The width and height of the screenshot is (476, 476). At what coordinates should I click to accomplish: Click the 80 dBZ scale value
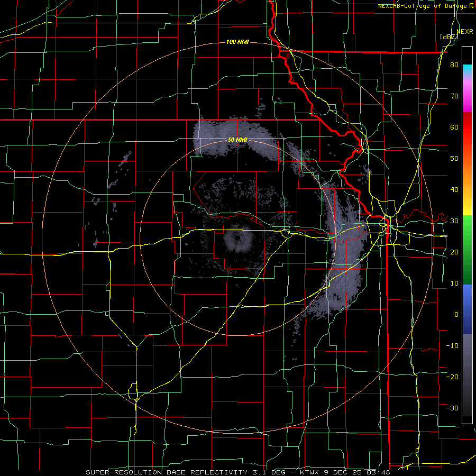point(454,65)
